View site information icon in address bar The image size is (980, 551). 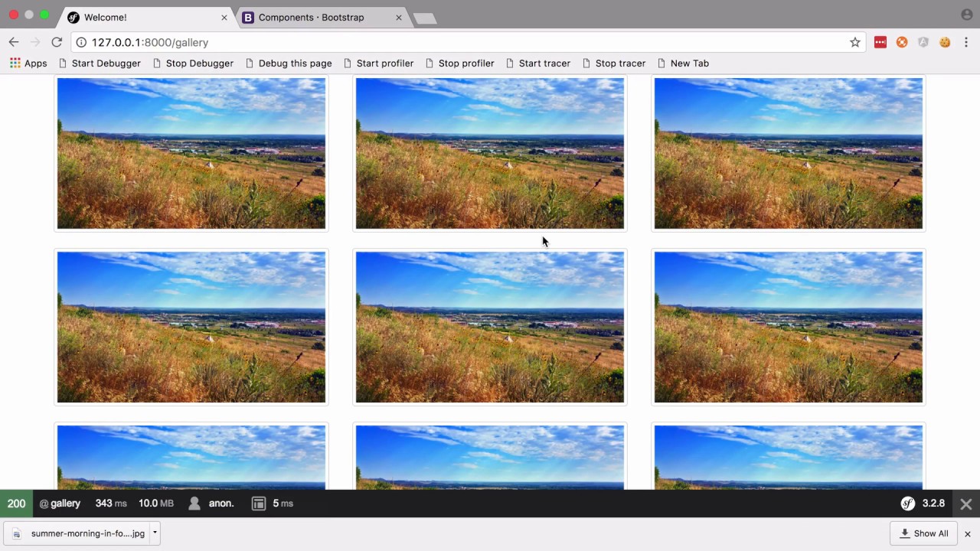point(81,42)
